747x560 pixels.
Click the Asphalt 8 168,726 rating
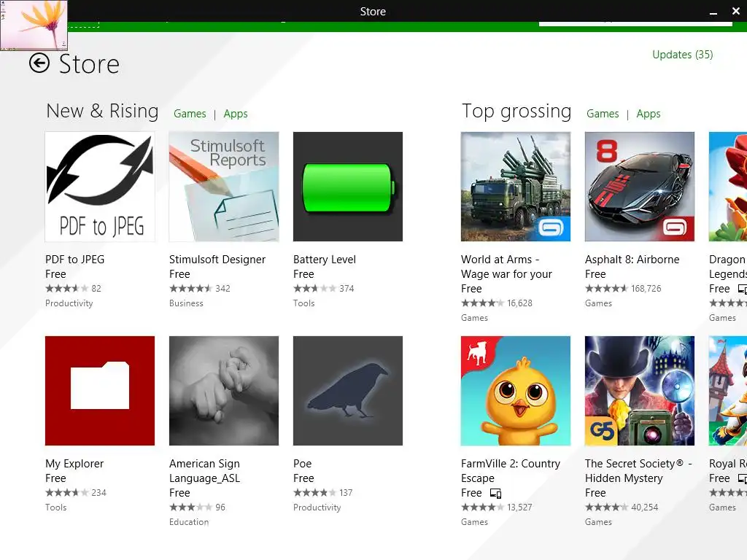point(623,289)
